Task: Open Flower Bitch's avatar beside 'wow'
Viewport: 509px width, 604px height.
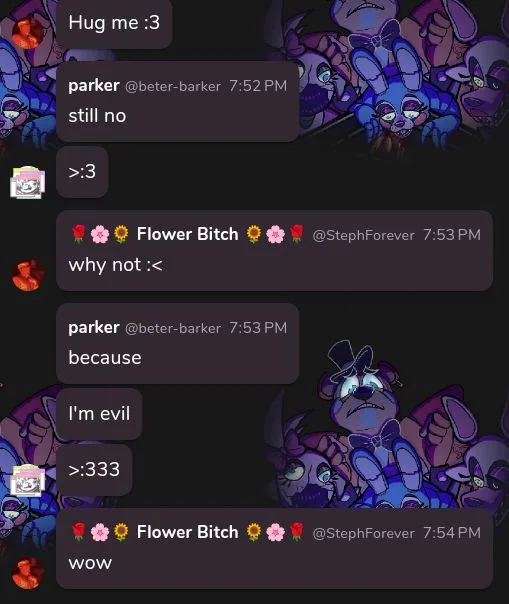Action: coord(28,573)
